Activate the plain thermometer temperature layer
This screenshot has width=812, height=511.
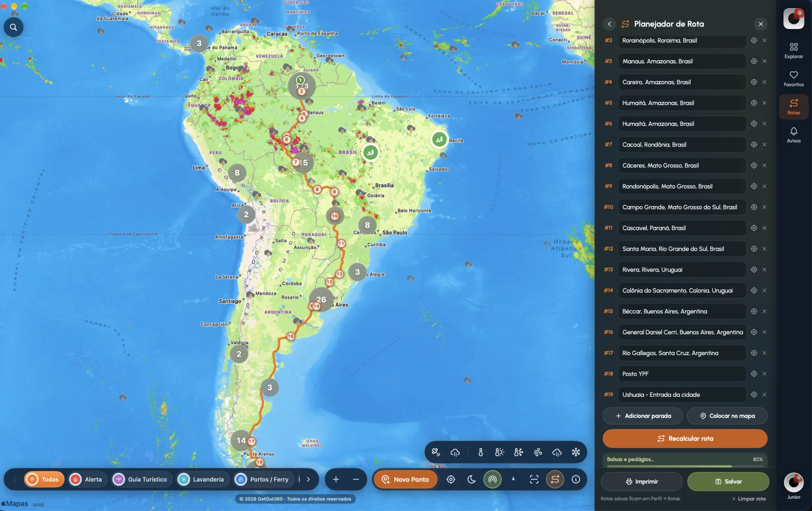point(480,452)
